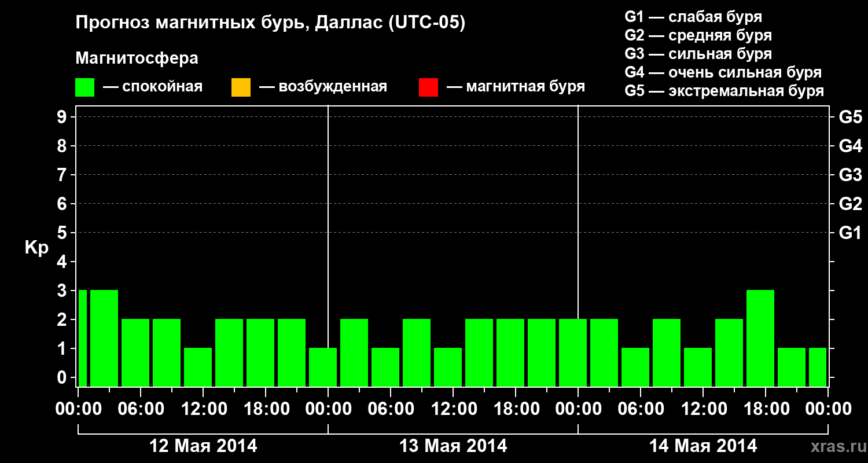
Task: Click 'G2 — средняя буря' legend line
Action: [698, 35]
